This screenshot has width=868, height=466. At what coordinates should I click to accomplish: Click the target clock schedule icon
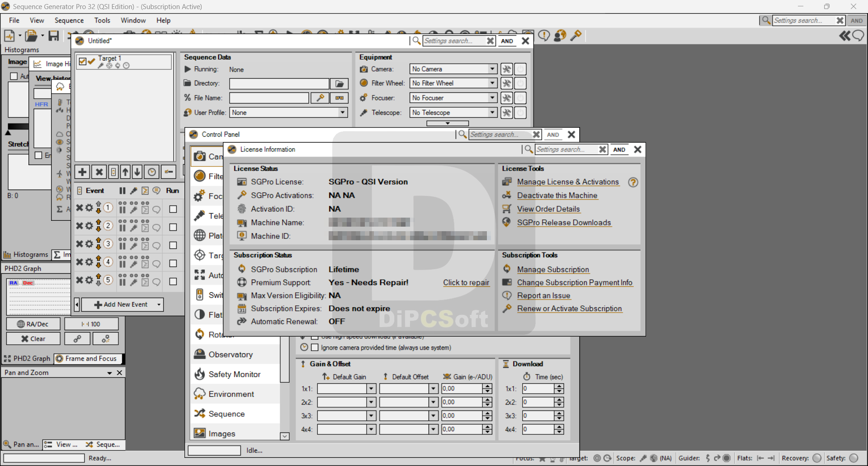(x=152, y=172)
